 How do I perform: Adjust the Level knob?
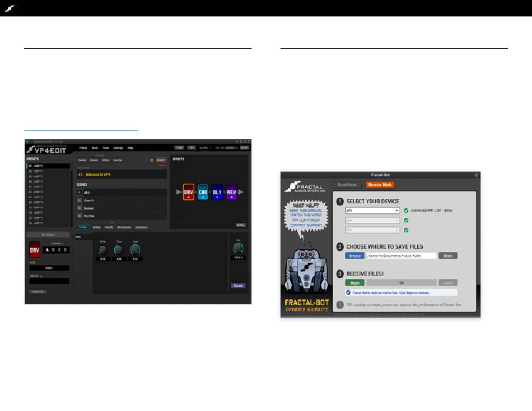pyautogui.click(x=135, y=250)
